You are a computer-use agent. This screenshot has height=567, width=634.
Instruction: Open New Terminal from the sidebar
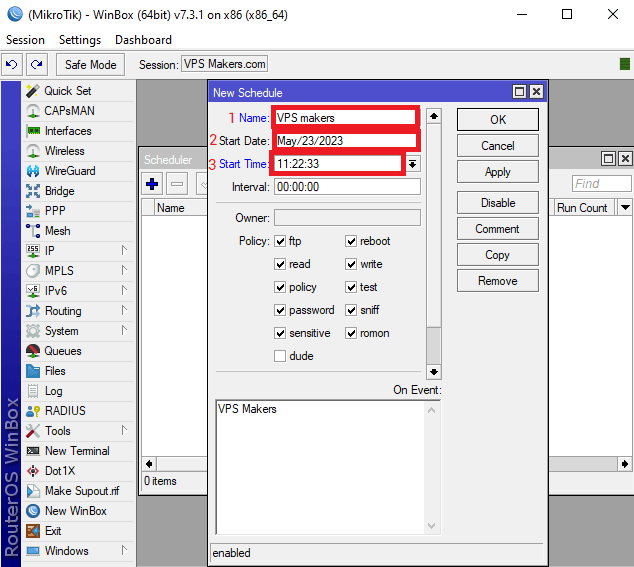click(78, 451)
